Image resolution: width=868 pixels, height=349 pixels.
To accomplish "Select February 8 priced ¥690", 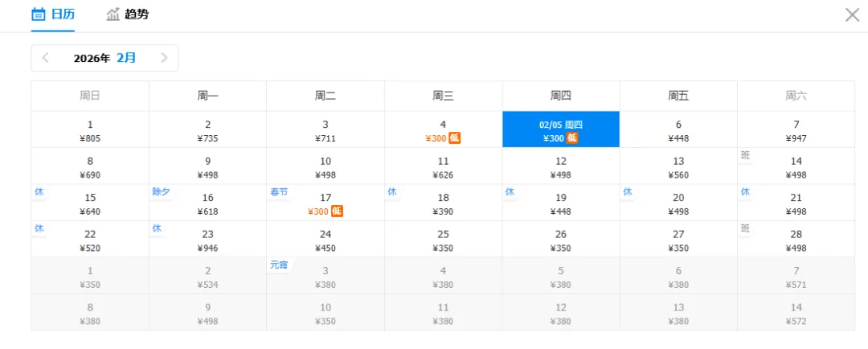I will 90,166.
